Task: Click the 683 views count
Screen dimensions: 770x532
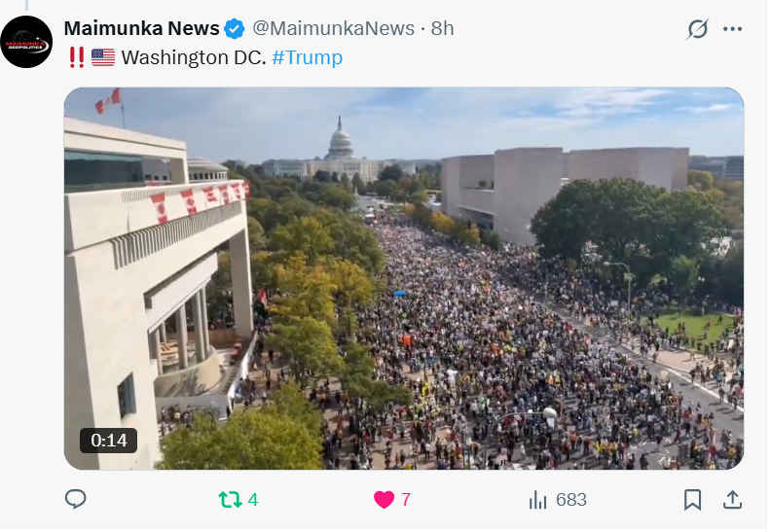Action: (x=571, y=500)
